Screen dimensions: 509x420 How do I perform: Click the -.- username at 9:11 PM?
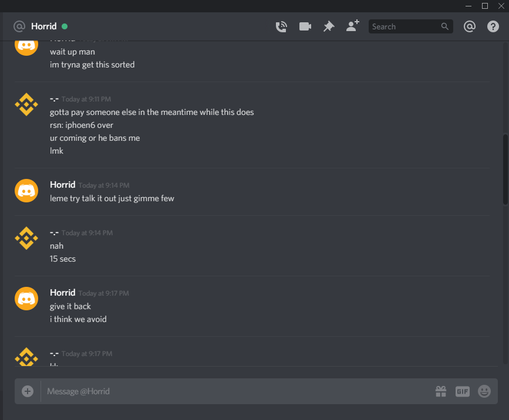click(x=54, y=99)
